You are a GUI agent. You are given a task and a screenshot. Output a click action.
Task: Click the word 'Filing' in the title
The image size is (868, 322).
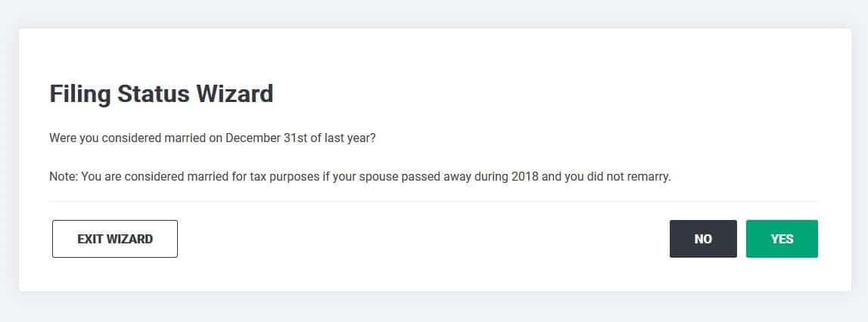pos(81,94)
